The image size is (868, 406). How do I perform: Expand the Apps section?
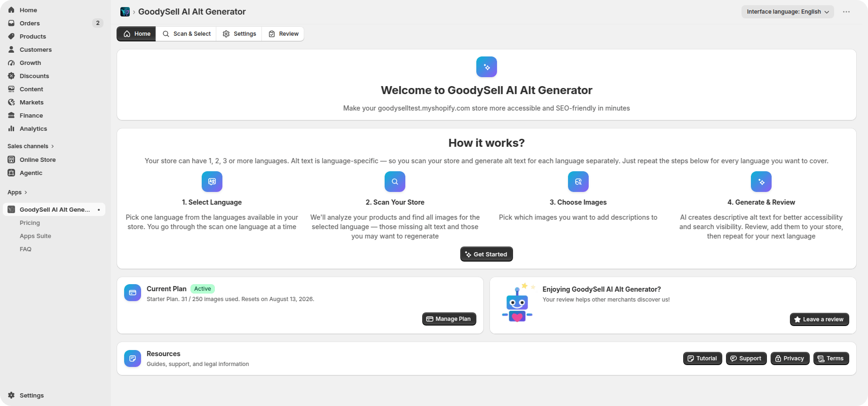pyautogui.click(x=17, y=192)
